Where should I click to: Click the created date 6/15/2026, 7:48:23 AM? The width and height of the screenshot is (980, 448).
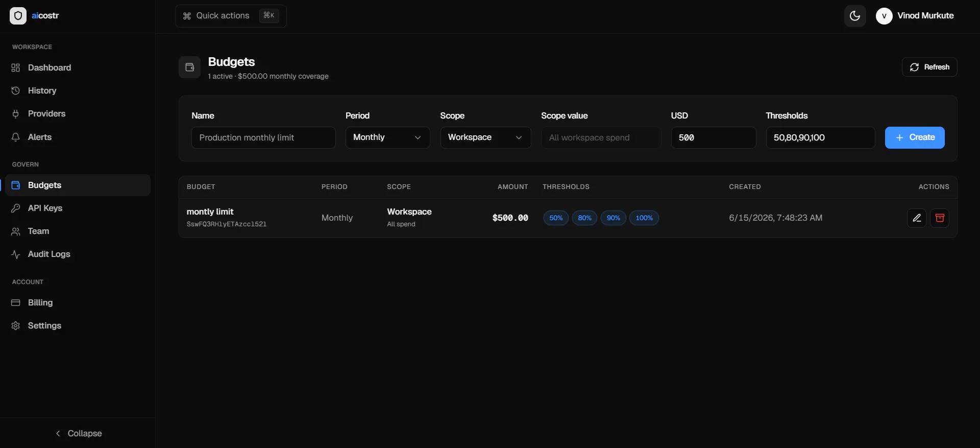click(x=775, y=218)
